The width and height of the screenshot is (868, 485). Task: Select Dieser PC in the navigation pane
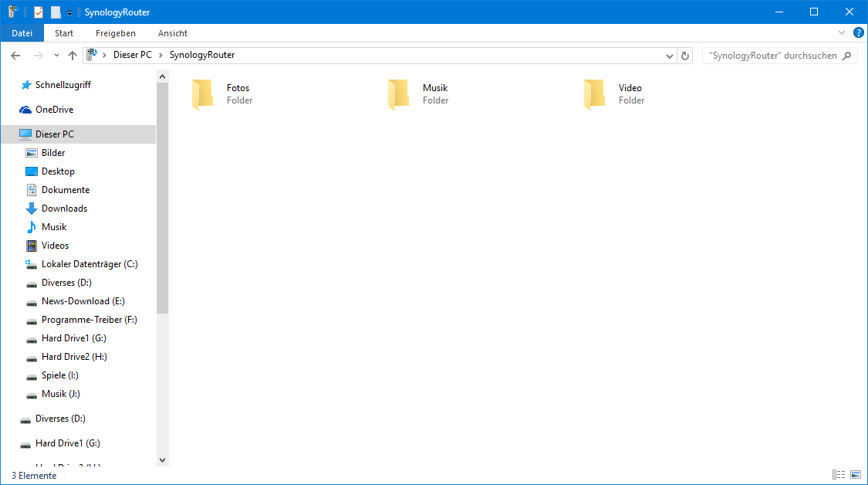[79, 134]
